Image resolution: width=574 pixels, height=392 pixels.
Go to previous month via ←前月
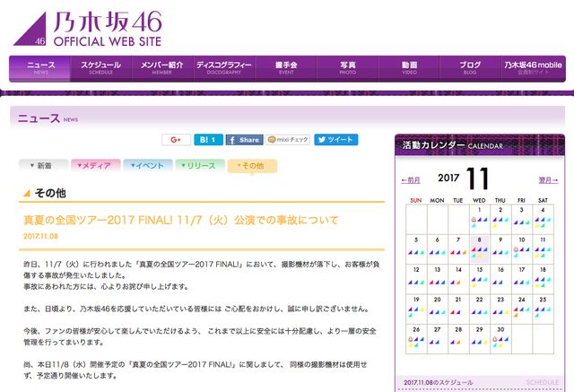[411, 180]
